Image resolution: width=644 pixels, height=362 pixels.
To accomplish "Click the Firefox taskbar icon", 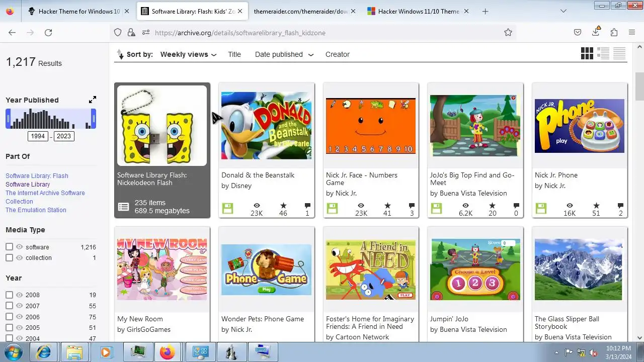I will pos(167,352).
